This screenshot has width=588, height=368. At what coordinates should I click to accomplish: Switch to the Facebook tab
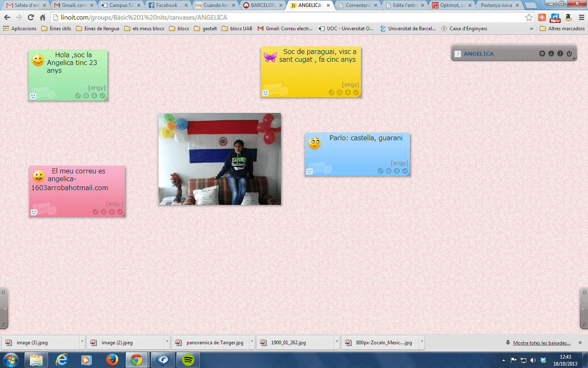click(x=167, y=5)
